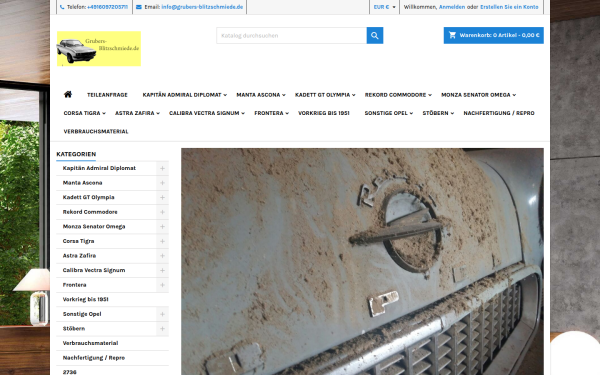Click the Katalog durchsuchen search field
Viewport: 600px width, 375px height.
pyautogui.click(x=292, y=36)
